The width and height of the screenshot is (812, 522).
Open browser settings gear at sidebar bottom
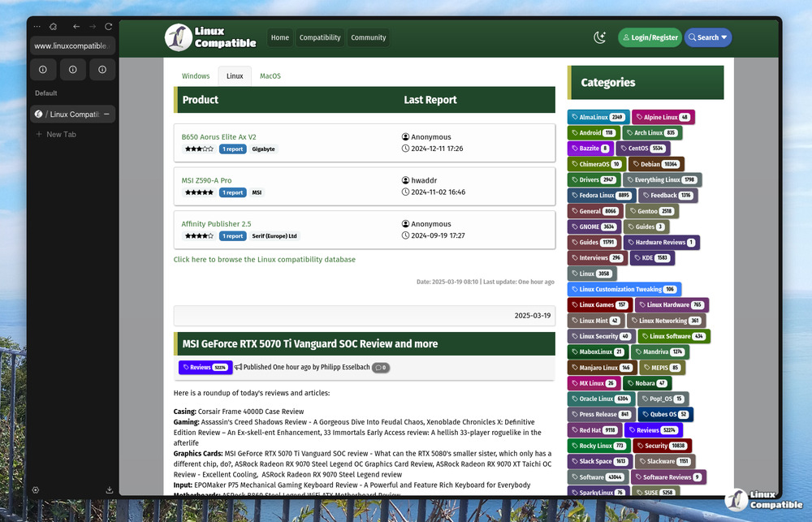click(x=36, y=490)
